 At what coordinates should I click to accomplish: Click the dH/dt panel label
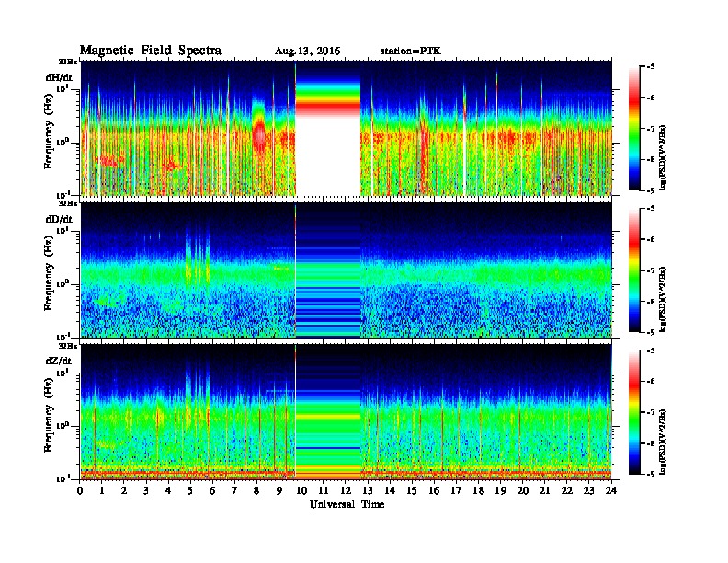click(x=59, y=76)
